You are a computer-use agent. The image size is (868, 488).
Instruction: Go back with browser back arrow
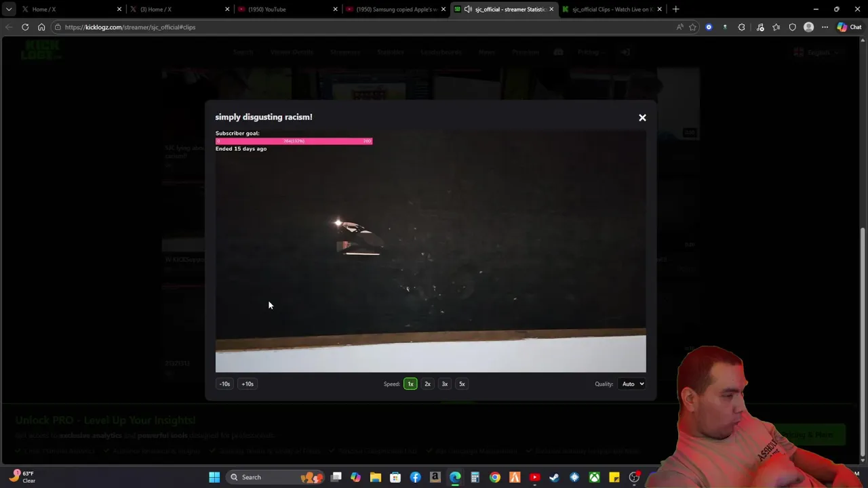click(9, 27)
